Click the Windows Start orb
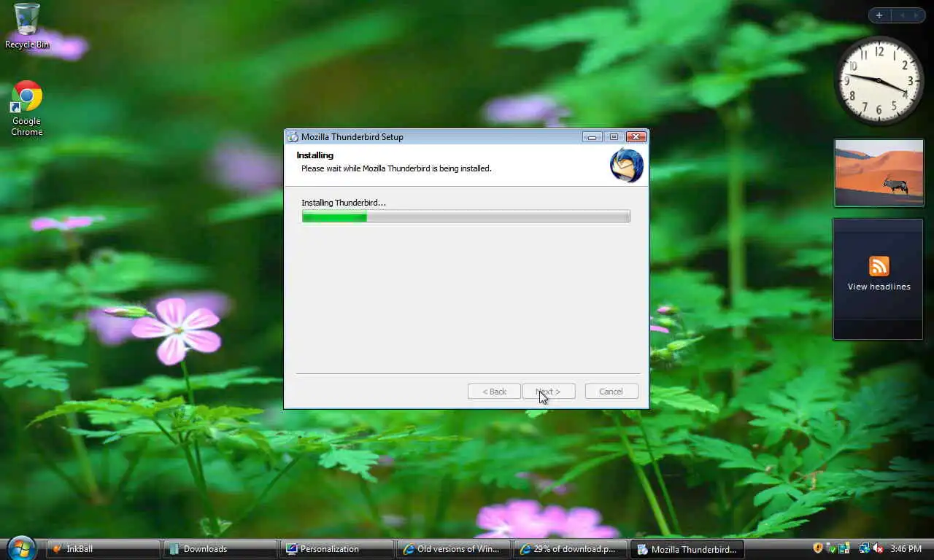 21,548
